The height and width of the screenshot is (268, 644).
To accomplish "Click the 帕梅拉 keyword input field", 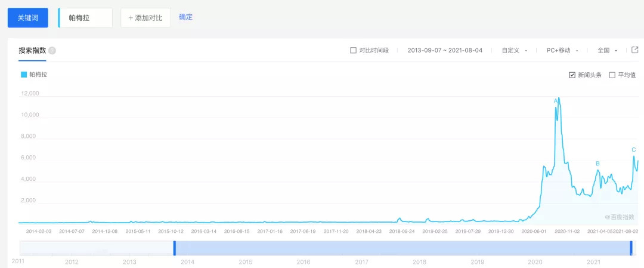I will click(x=86, y=18).
